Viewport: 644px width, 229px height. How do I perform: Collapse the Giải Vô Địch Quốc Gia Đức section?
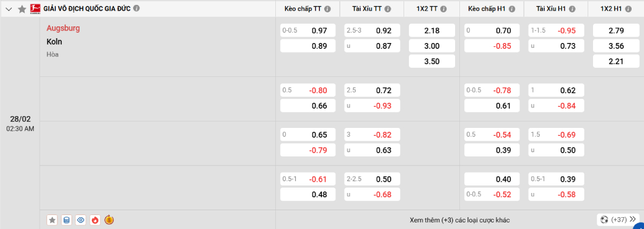8,9
